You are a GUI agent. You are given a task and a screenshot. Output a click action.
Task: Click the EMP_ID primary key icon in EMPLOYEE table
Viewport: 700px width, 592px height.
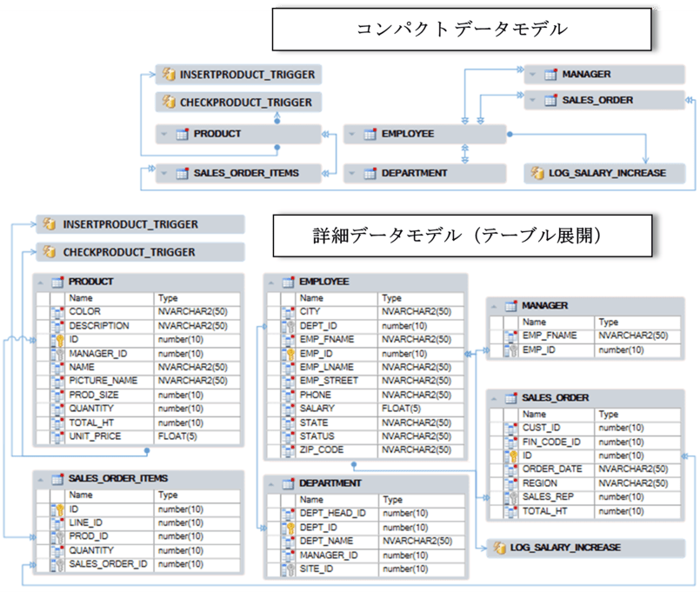click(288, 354)
